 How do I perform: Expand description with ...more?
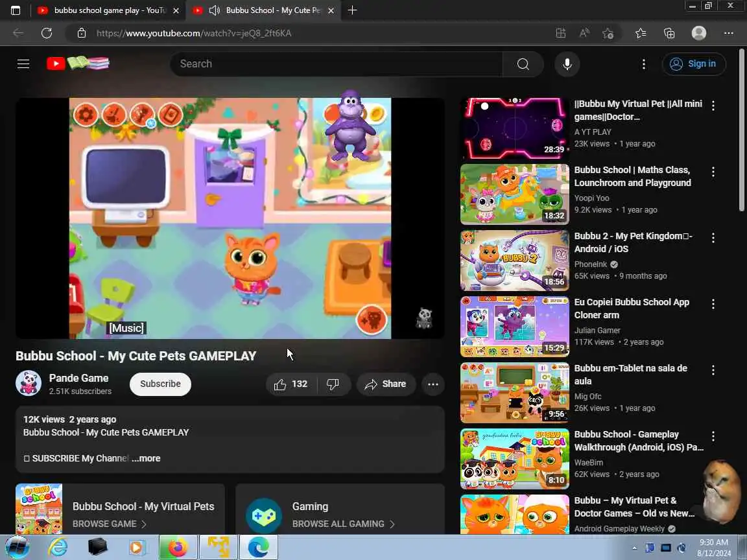tap(147, 458)
